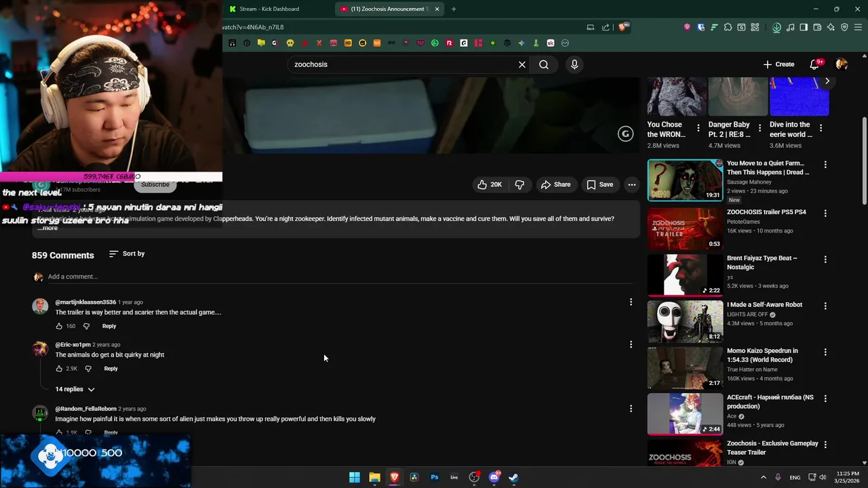The image size is (868, 488).
Task: Open menu for Momo Kaizo Speedrun video
Action: [x=825, y=352]
